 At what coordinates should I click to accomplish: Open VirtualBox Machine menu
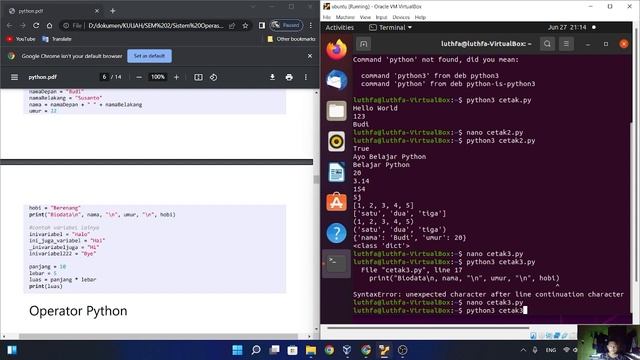(345, 17)
